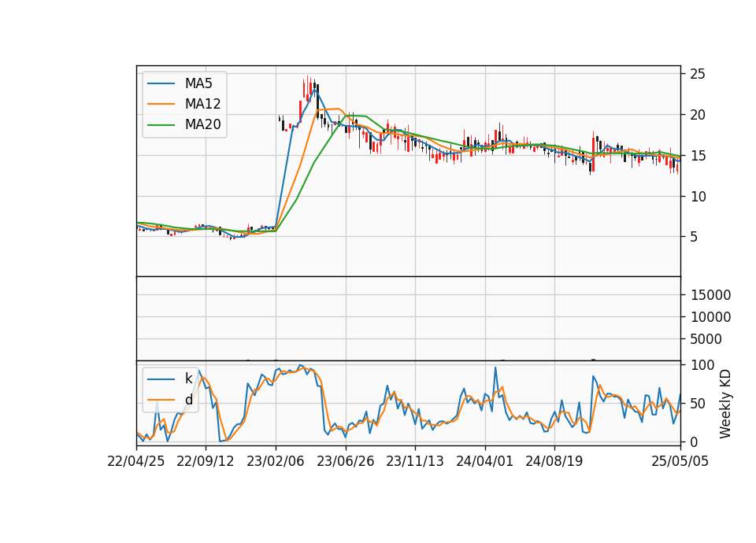Click the 23/11/13 date axis label
756x543 pixels.
click(415, 462)
